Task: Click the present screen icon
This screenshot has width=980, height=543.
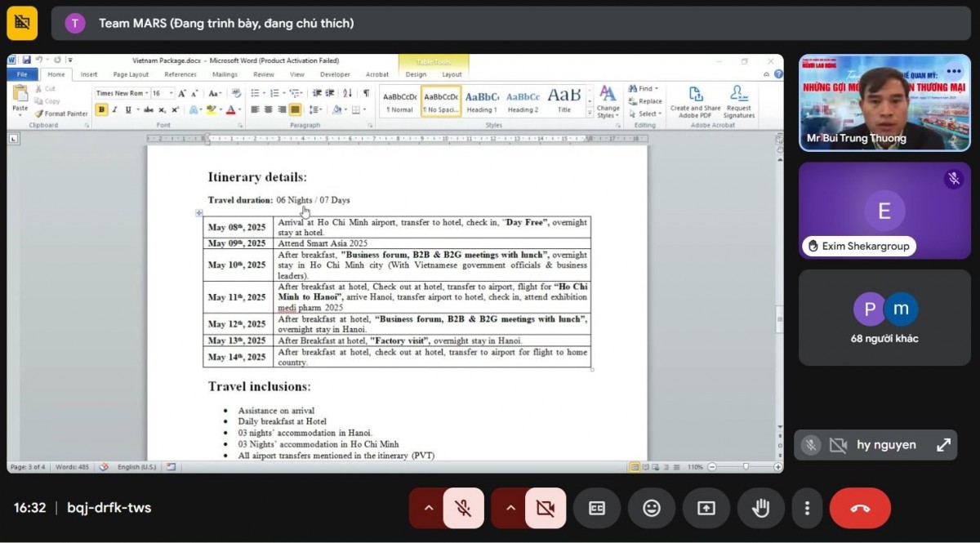Action: 706,508
